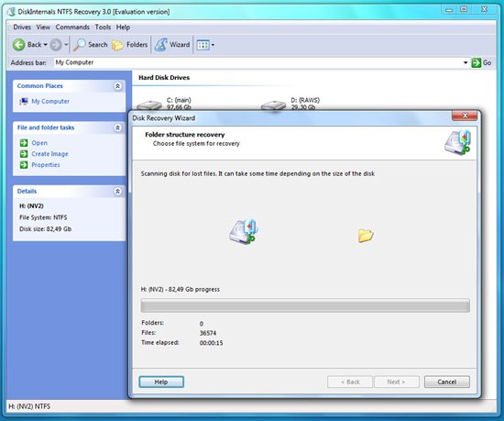Click the Time elapsed value 00:00:15

[x=211, y=343]
